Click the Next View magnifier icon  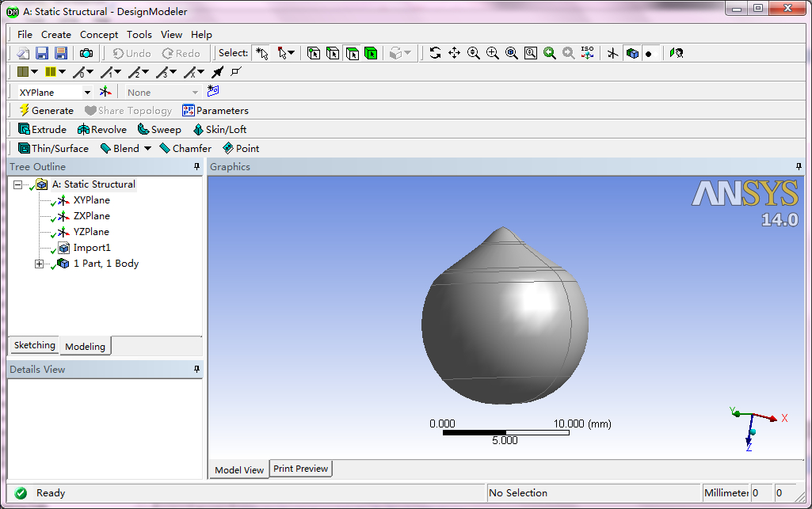coord(569,53)
